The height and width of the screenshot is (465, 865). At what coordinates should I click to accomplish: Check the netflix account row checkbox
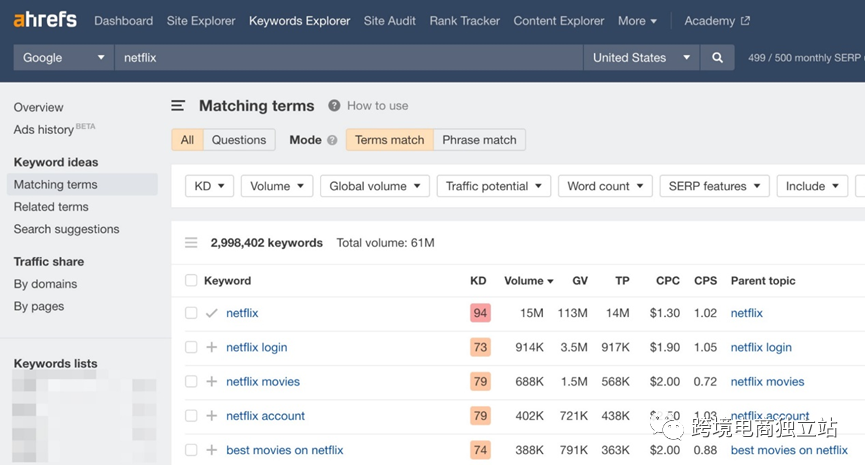[x=191, y=415]
